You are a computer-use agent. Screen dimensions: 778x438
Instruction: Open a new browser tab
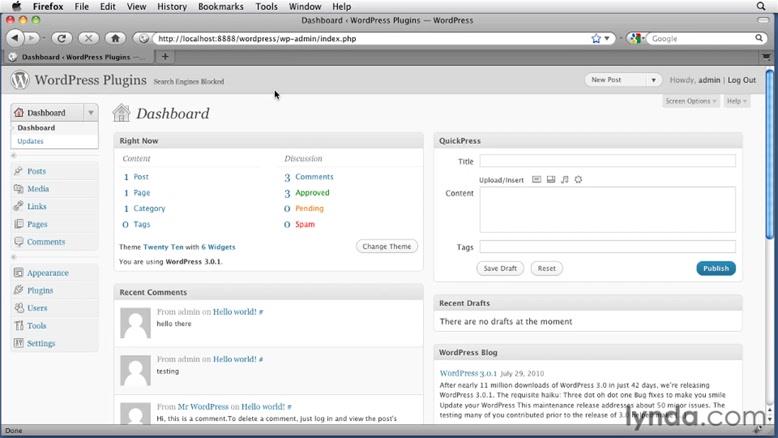point(165,57)
